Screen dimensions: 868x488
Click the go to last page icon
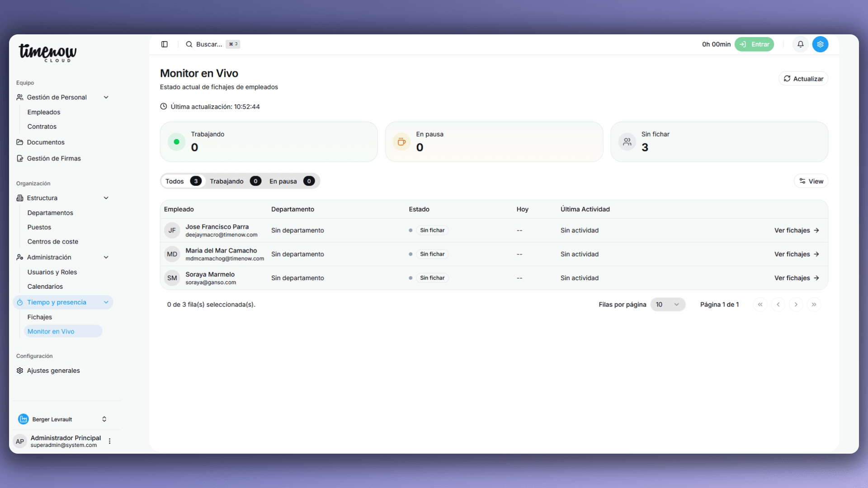pyautogui.click(x=814, y=305)
